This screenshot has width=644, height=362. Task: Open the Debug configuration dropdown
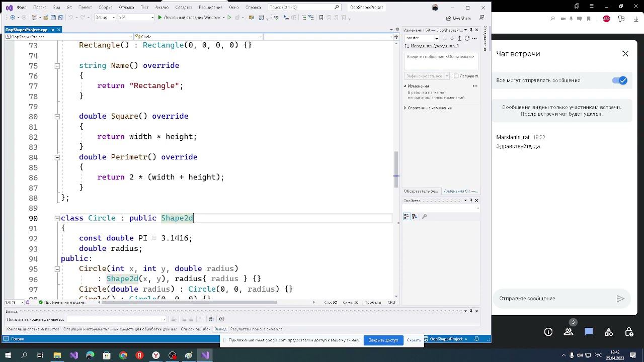[105, 18]
